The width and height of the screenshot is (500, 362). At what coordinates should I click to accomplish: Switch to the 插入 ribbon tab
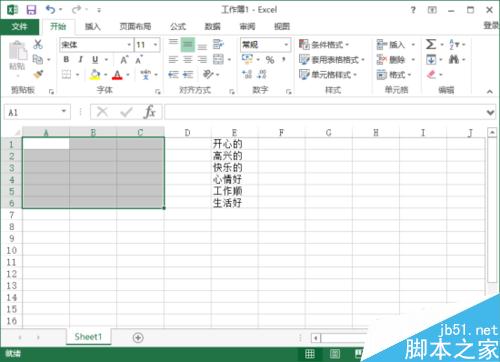click(x=93, y=27)
